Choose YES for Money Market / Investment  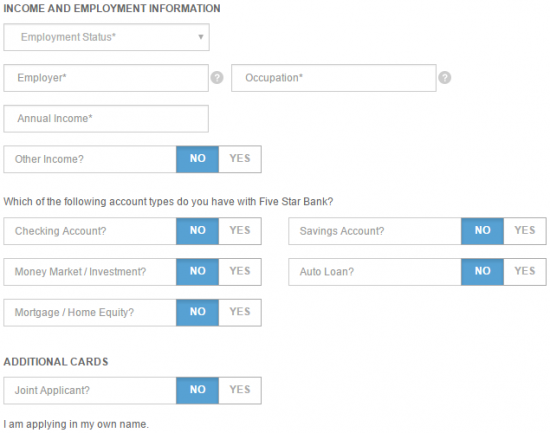point(240,272)
